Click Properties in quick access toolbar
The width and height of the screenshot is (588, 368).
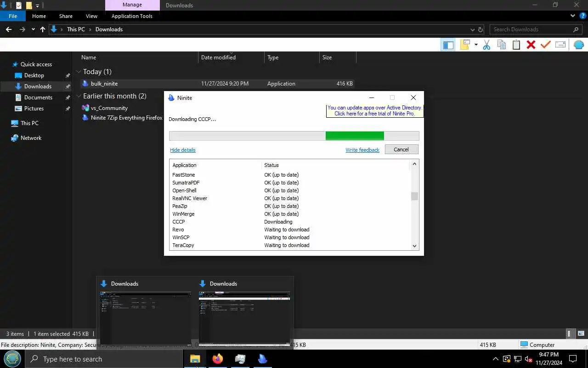(x=19, y=6)
